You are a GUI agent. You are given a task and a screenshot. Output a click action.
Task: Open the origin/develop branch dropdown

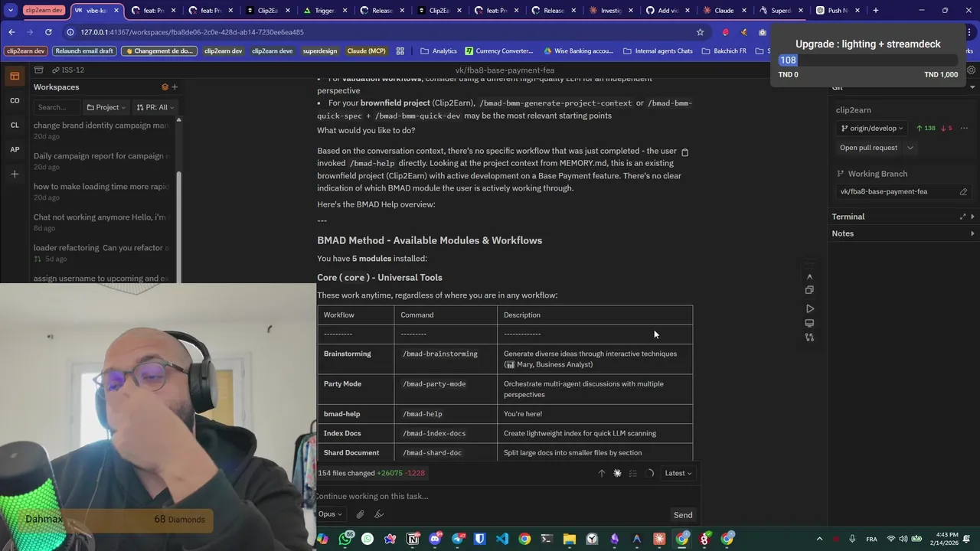871,129
